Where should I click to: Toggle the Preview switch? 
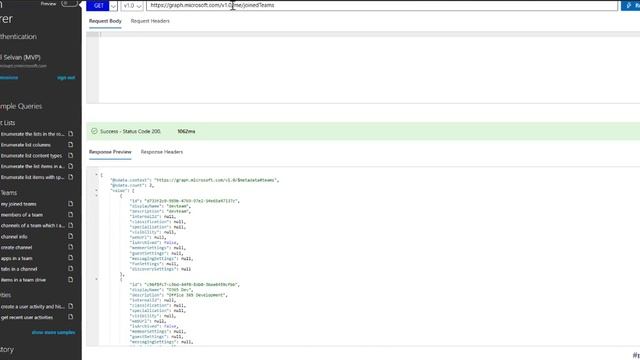pos(69,3)
